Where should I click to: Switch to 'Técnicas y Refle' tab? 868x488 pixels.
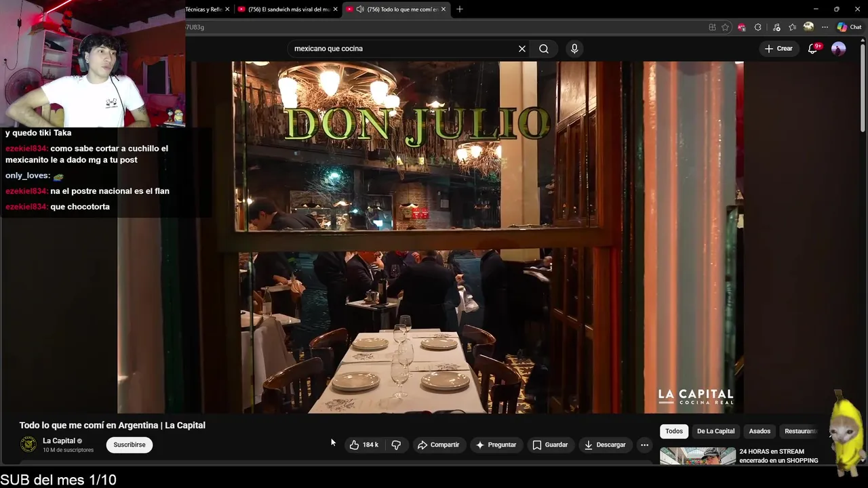coord(203,9)
